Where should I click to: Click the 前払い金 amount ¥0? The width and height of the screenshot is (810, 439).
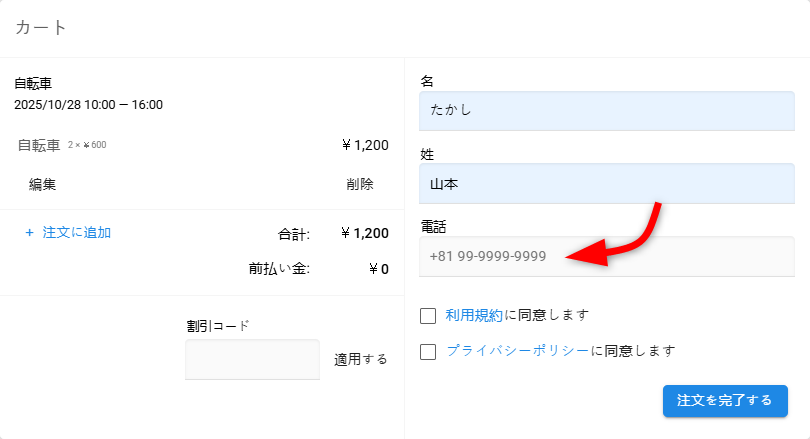coord(378,268)
